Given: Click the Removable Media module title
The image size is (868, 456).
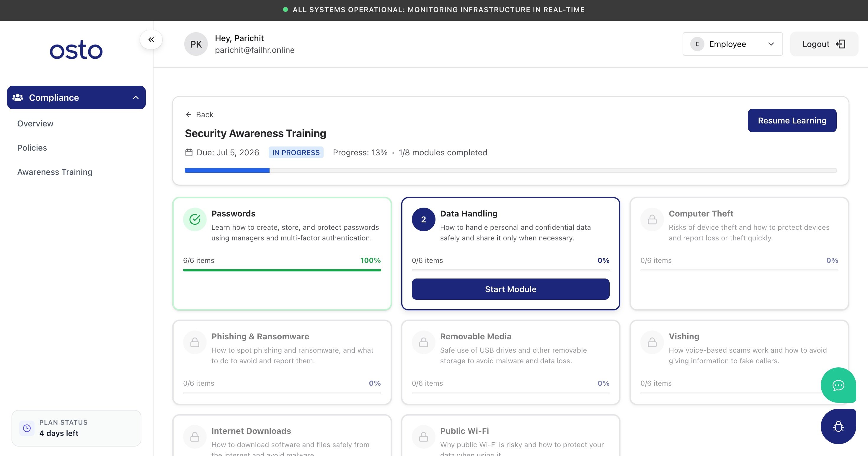Looking at the screenshot, I should [x=475, y=336].
